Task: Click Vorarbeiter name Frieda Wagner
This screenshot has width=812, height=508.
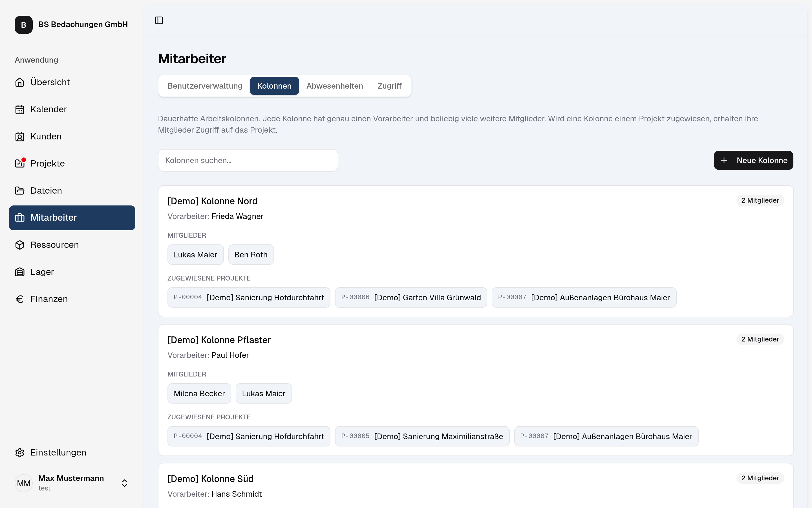Action: point(237,216)
